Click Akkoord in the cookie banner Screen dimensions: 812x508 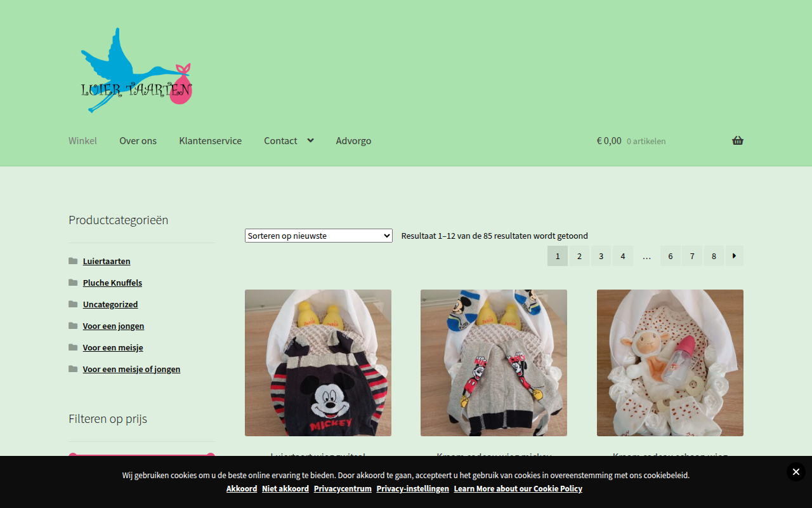[x=242, y=488]
